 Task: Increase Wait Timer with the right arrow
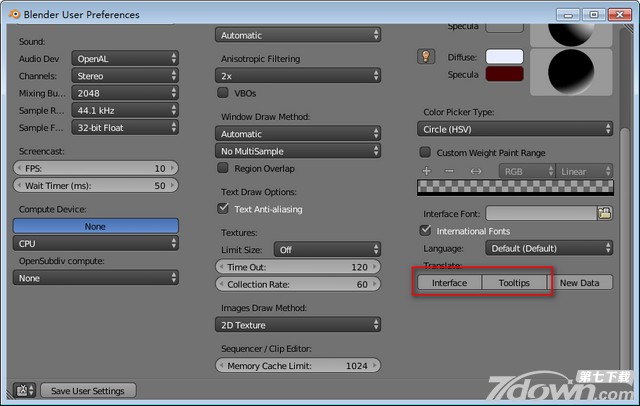[x=172, y=185]
